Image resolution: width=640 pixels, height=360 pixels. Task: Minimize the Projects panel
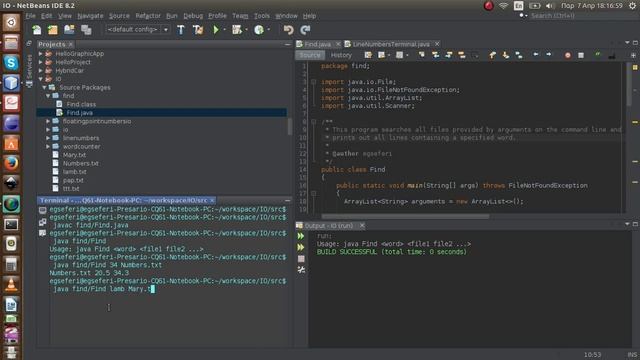click(287, 44)
